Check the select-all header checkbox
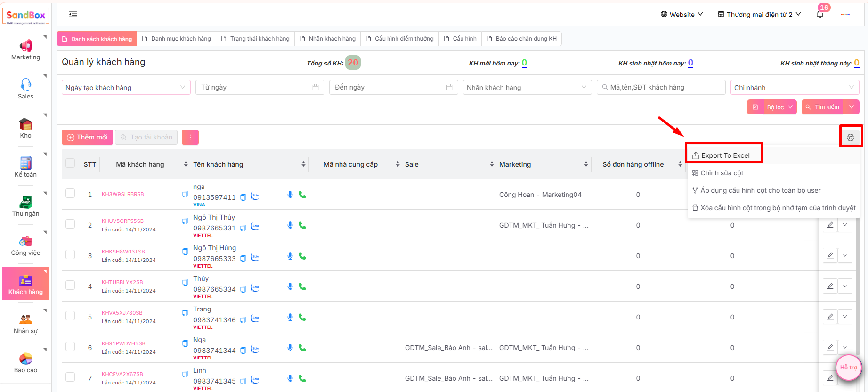The width and height of the screenshot is (868, 392). [70, 163]
